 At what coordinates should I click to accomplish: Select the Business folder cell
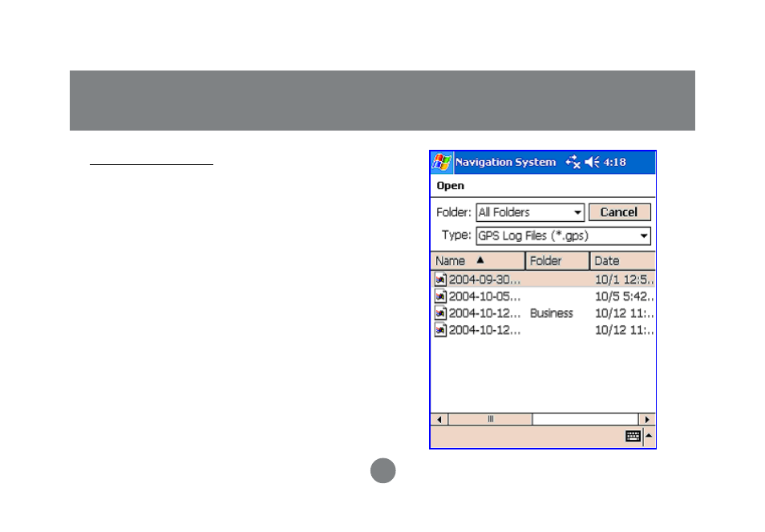click(552, 313)
